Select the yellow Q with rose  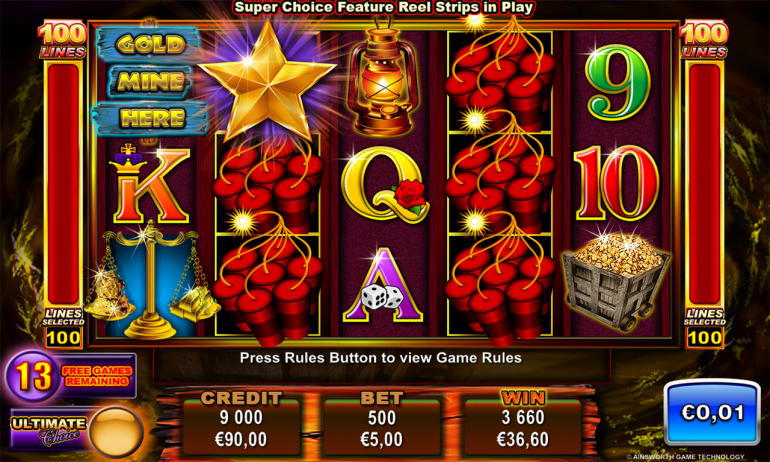coord(385,185)
